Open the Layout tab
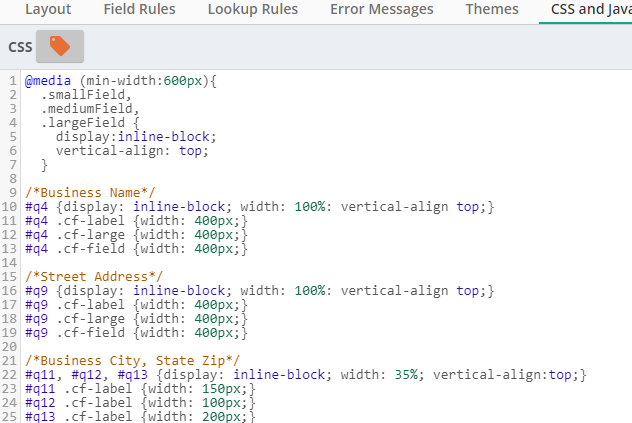This screenshot has width=632, height=423. tap(48, 9)
